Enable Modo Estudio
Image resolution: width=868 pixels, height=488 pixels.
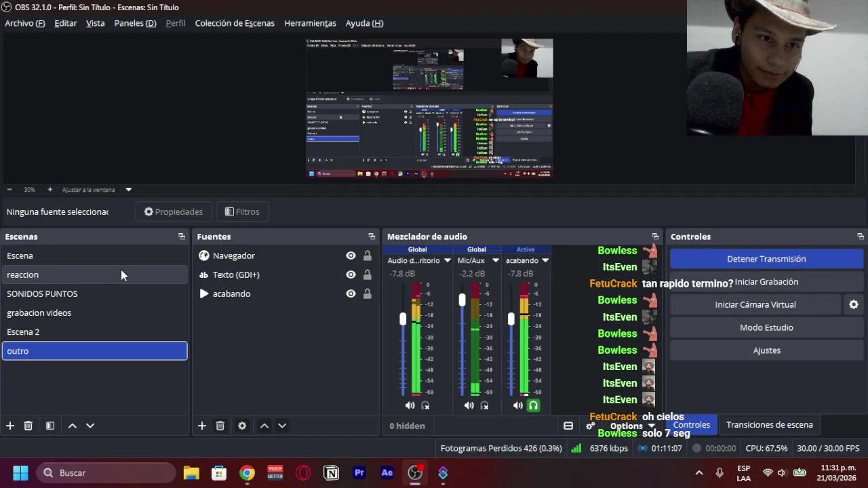[766, 327]
